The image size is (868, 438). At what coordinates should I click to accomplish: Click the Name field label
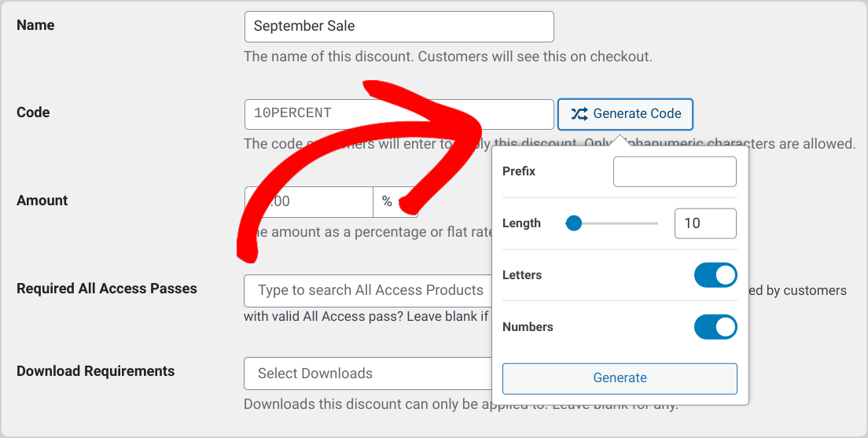click(35, 25)
